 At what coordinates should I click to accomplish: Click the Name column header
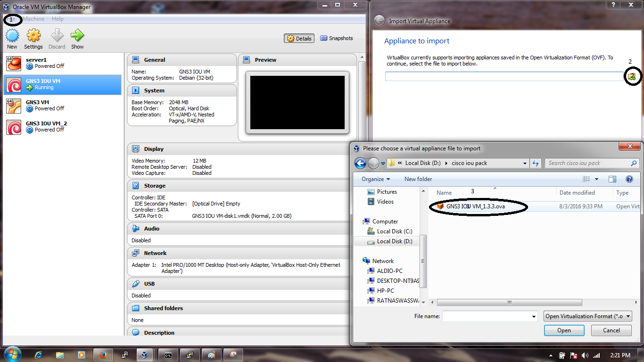(x=444, y=193)
